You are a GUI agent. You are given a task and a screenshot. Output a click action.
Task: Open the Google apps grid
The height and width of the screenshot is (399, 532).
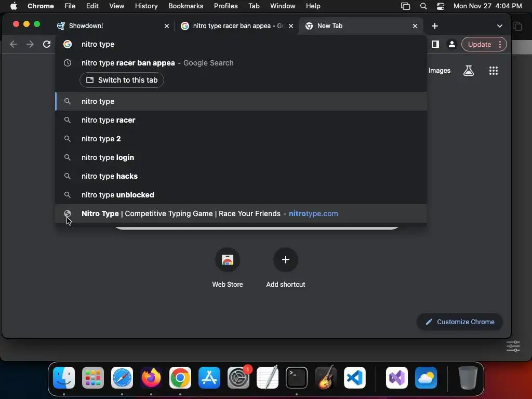pos(494,71)
